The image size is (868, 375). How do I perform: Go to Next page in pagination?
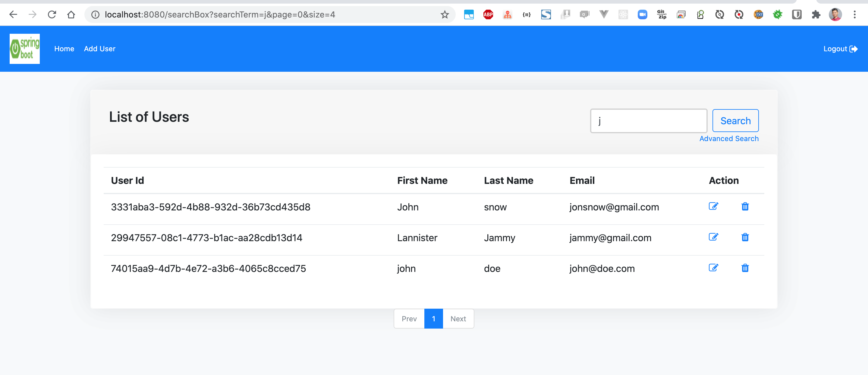(458, 319)
